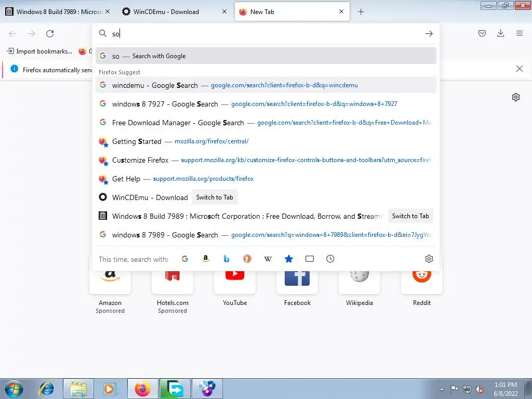Open search settings gear in dropdown

(x=429, y=259)
